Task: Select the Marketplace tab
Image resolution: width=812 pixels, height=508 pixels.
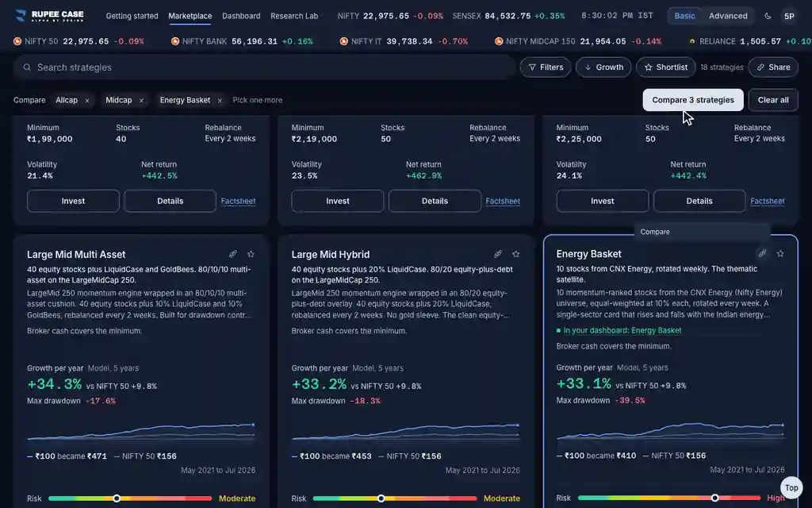Action: point(190,16)
